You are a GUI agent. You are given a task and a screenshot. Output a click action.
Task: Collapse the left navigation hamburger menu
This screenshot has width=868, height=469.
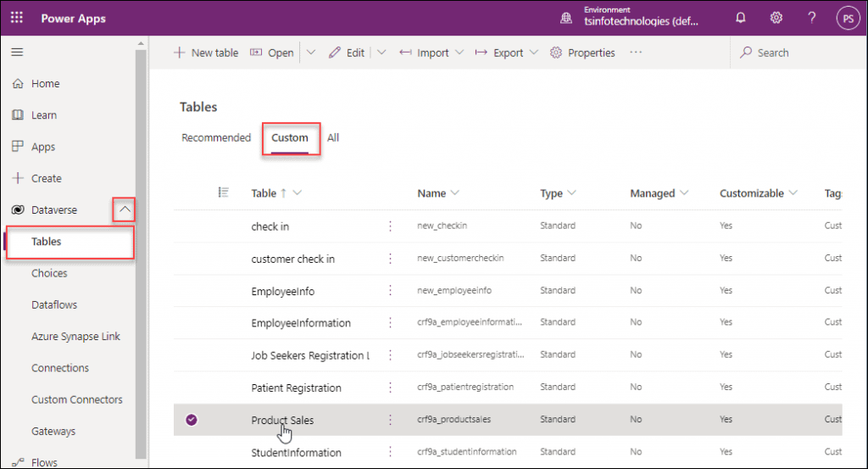click(x=17, y=52)
